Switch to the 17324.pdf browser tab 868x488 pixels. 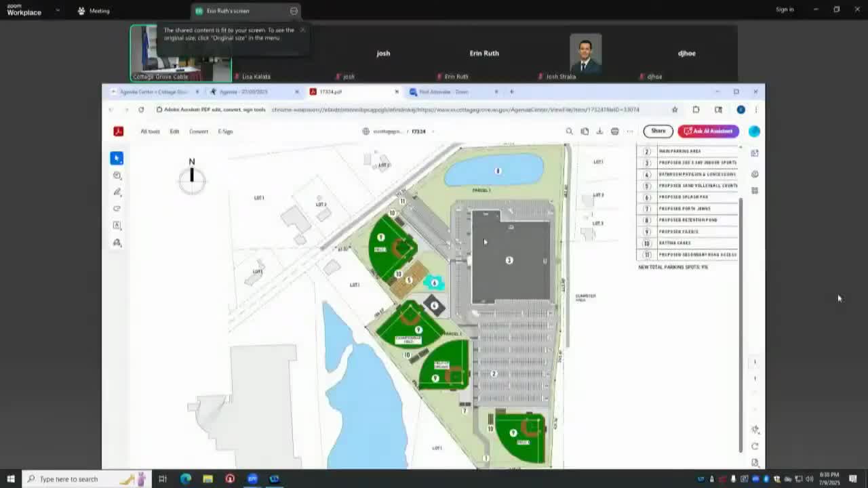point(353,91)
